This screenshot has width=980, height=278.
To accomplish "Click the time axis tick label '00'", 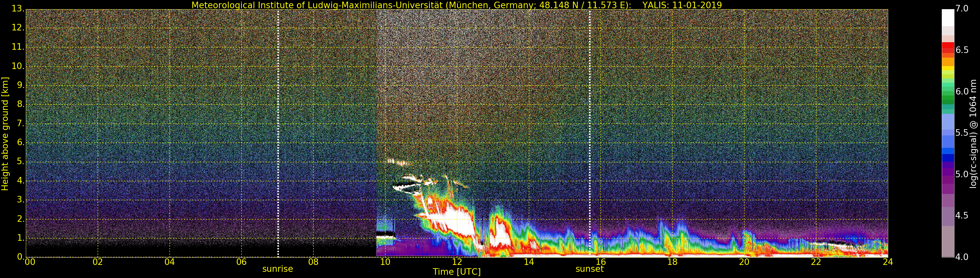I will point(30,262).
